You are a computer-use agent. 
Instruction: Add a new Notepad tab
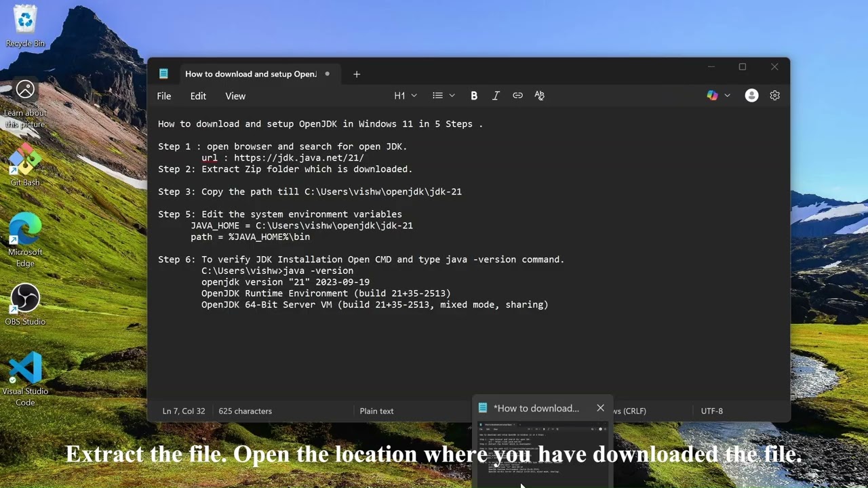(x=357, y=74)
